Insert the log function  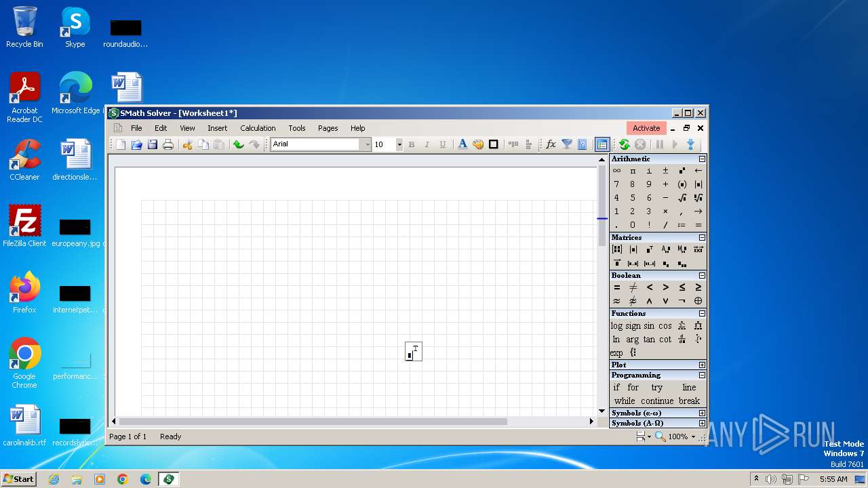[616, 326]
